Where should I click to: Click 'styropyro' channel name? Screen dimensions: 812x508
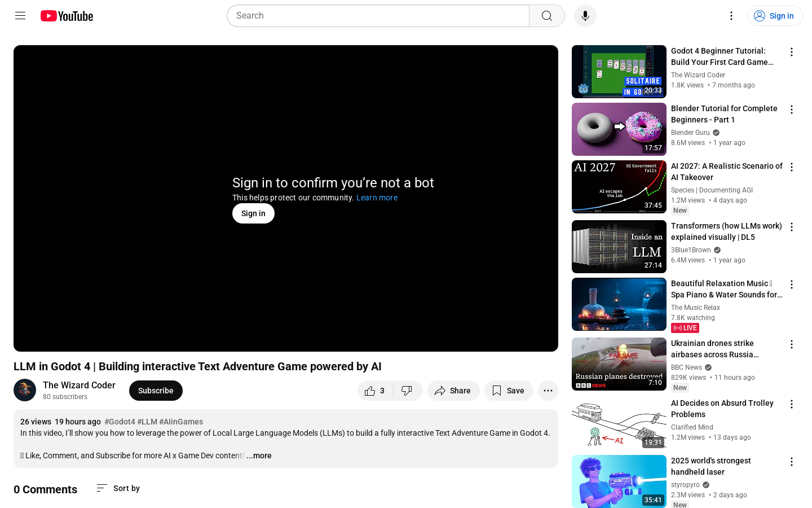coord(685,485)
